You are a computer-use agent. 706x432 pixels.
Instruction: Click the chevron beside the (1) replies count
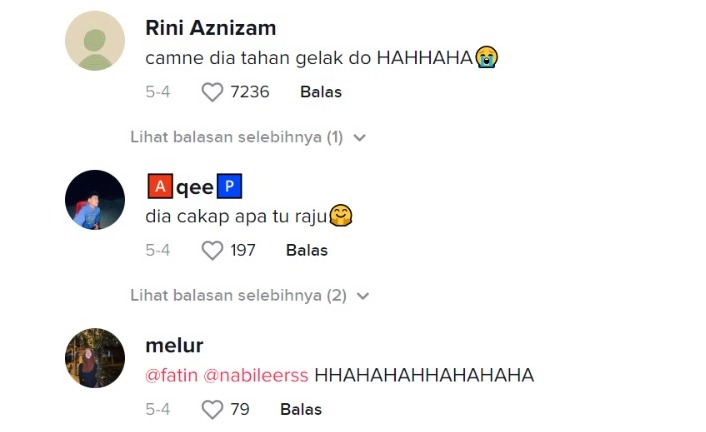click(360, 137)
